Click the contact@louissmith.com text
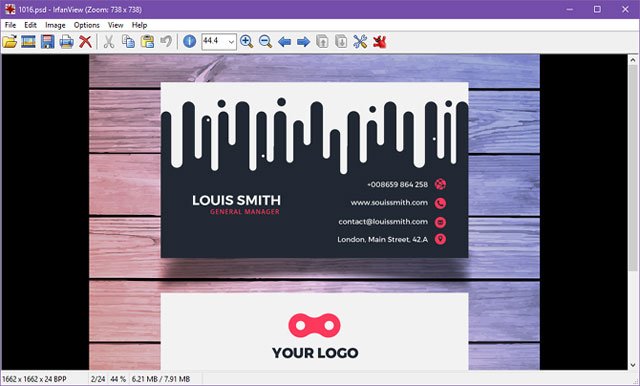 pyautogui.click(x=383, y=222)
